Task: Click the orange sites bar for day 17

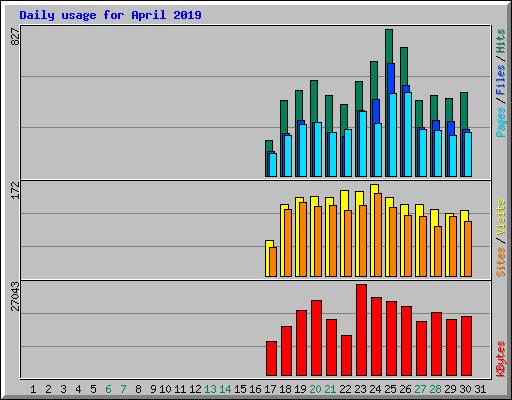Action: pos(273,262)
